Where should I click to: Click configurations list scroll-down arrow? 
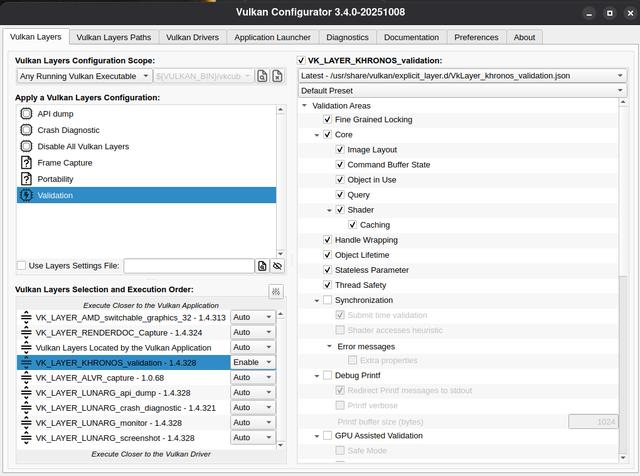(x=280, y=254)
